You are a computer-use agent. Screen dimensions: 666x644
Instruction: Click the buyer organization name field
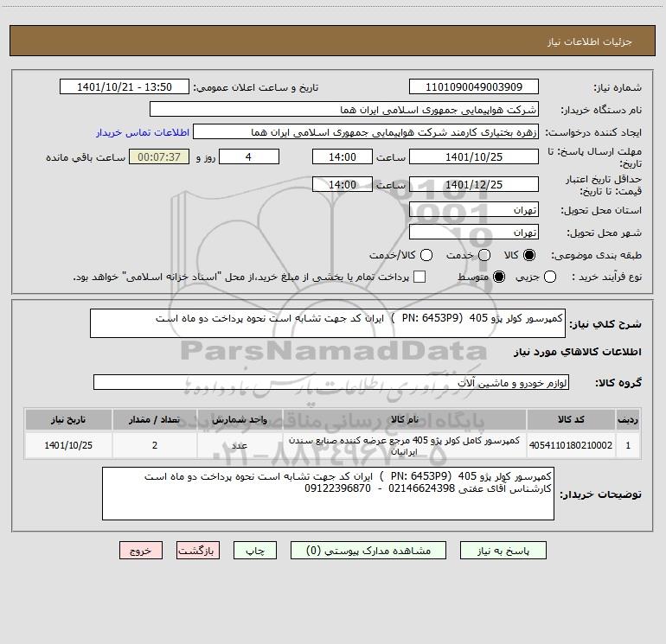click(344, 110)
